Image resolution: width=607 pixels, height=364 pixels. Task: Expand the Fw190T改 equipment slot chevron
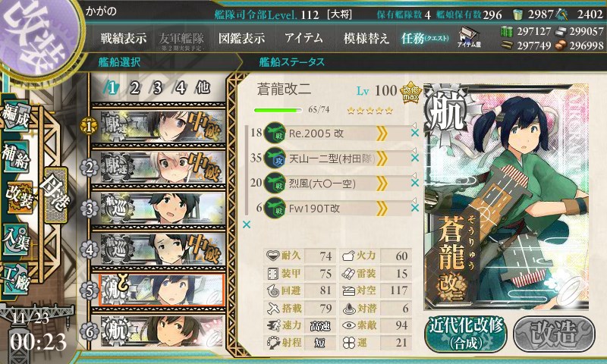(382, 209)
